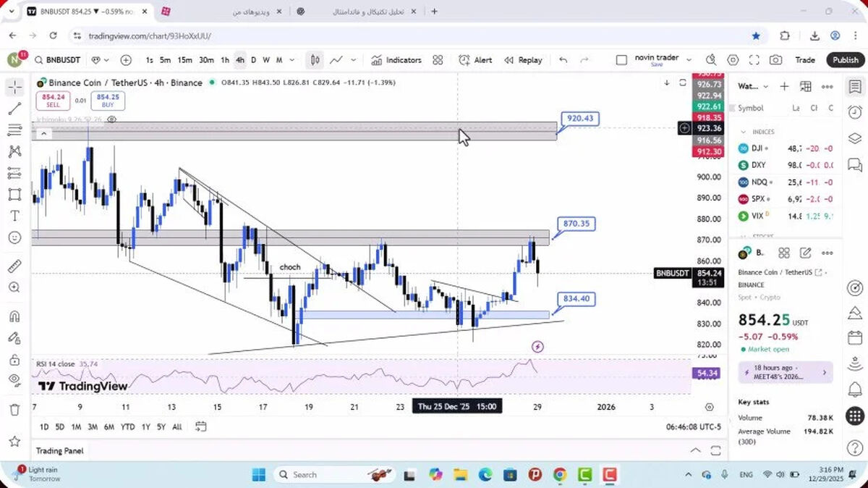Image resolution: width=868 pixels, height=488 pixels.
Task: Open the patterns tool in left toolbar
Action: (14, 152)
